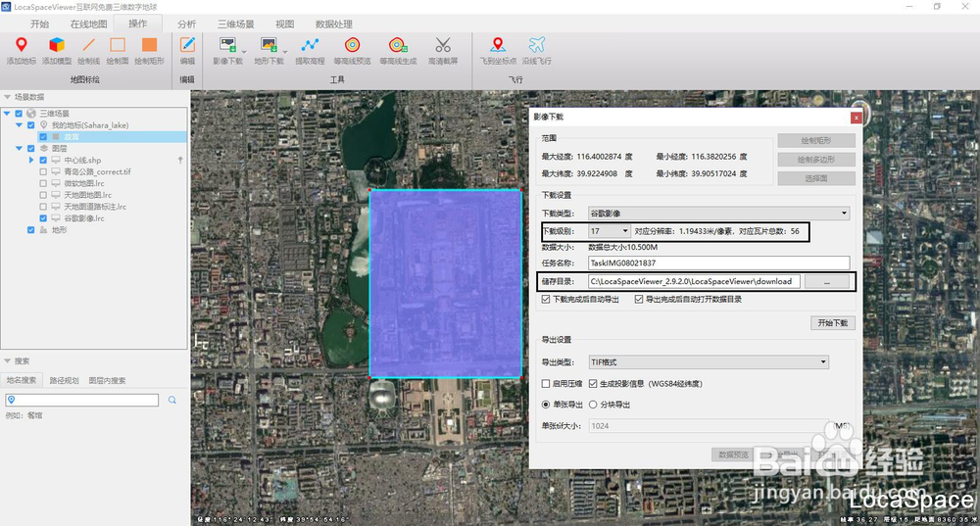The width and height of the screenshot is (980, 526).
Task: Collapse the 我的地标 tree node
Action: tap(19, 125)
